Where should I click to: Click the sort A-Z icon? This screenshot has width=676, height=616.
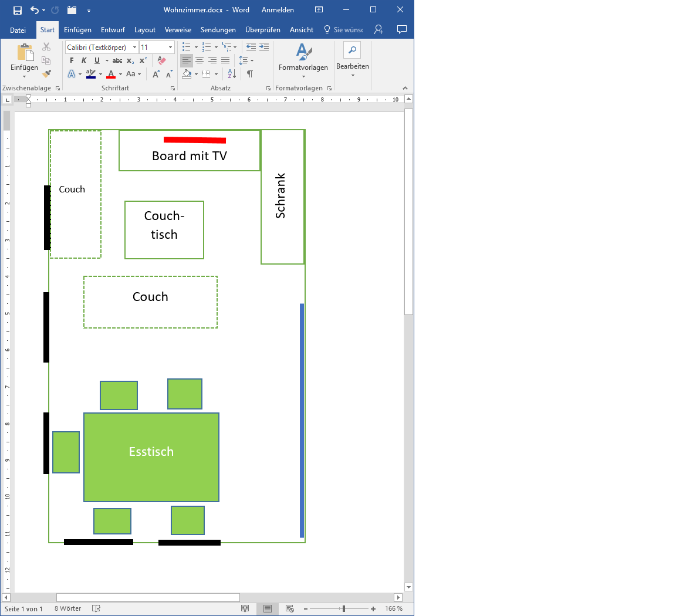(232, 74)
